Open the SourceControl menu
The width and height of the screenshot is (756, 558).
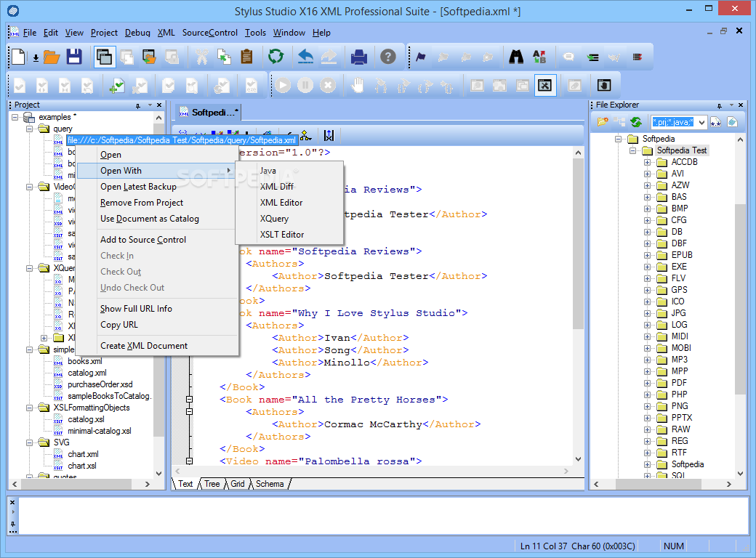click(209, 33)
